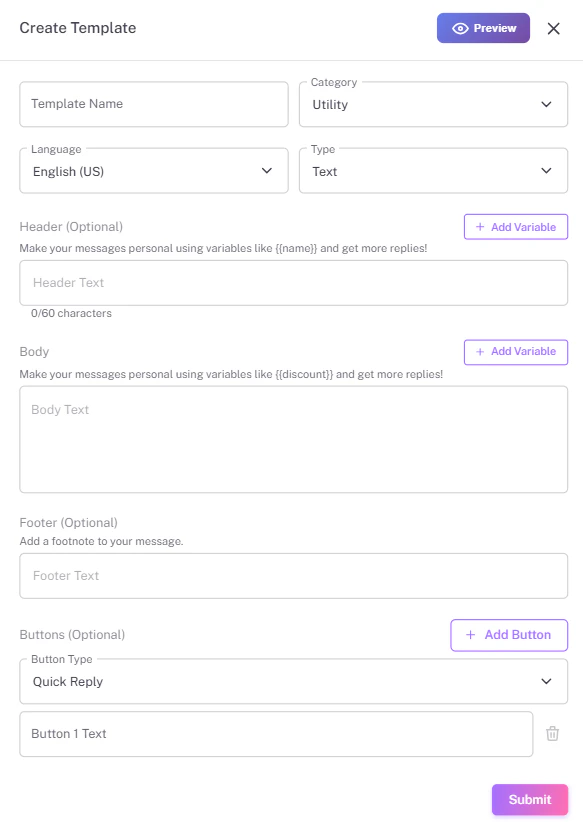Open the Button Type dropdown showing Quick Reply
This screenshot has height=822, width=583.
tap(293, 681)
